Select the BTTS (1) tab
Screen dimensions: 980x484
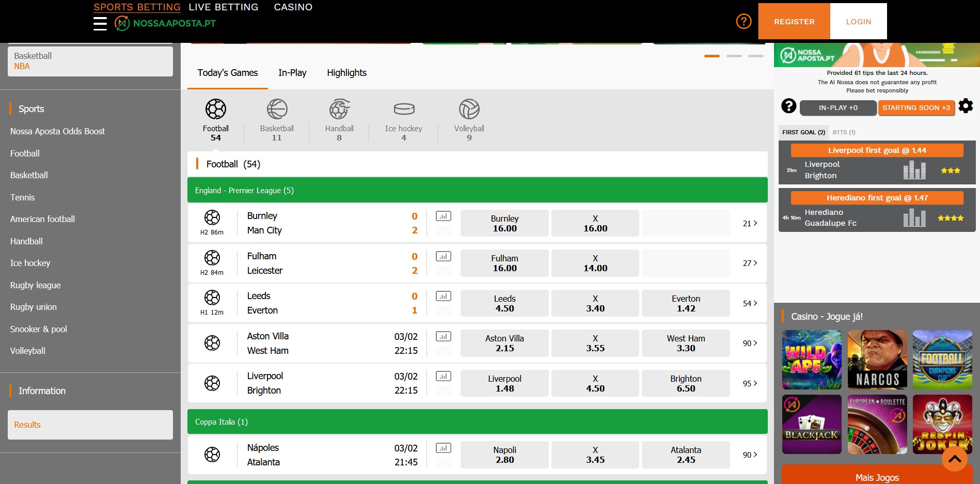coord(844,132)
